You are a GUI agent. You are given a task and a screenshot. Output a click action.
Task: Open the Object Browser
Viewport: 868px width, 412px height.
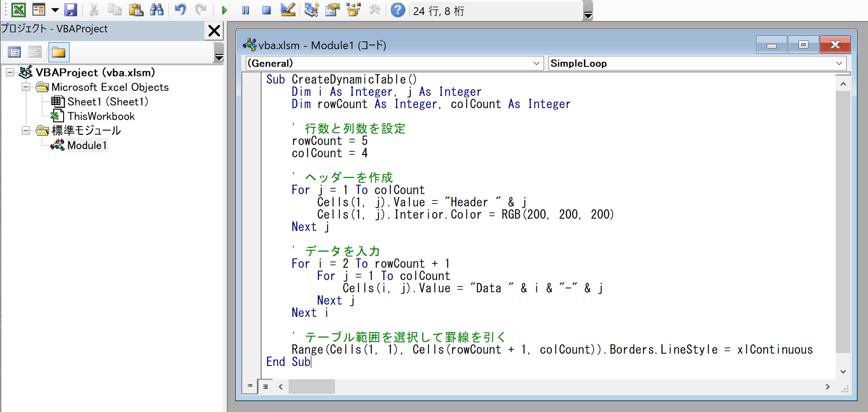(x=354, y=10)
